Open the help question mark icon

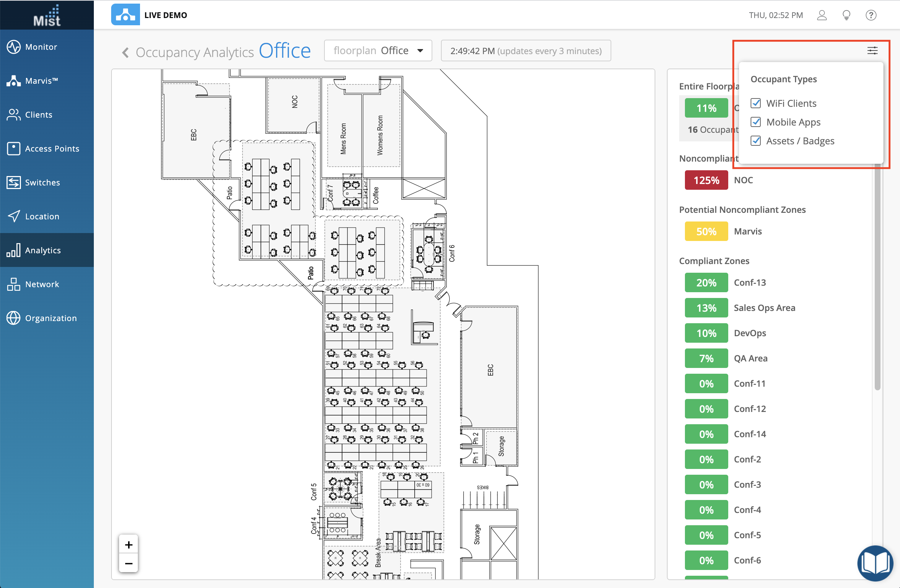pos(871,15)
